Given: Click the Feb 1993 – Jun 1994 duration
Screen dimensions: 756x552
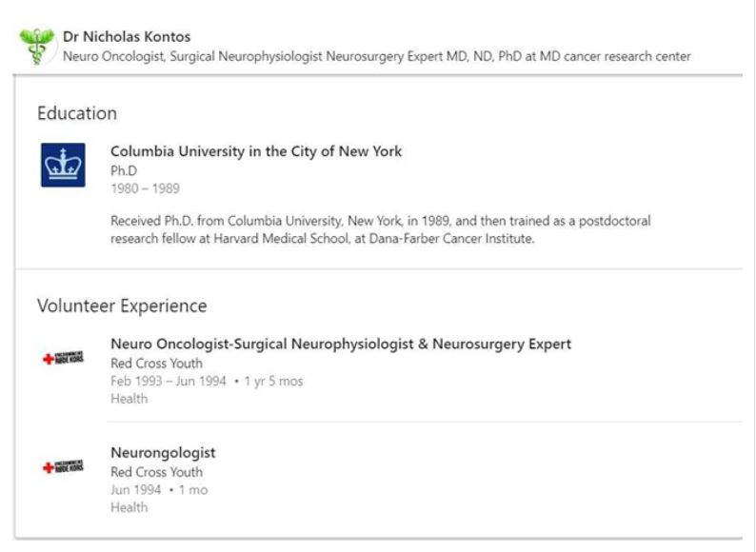Looking at the screenshot, I should tap(207, 382).
